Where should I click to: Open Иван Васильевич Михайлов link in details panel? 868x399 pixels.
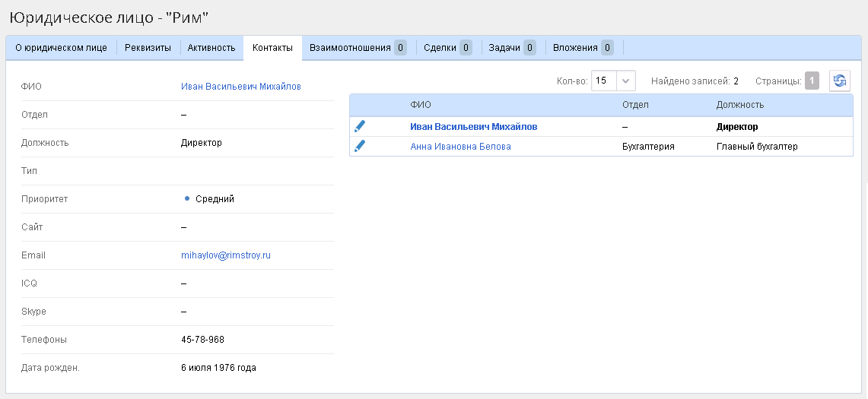point(241,87)
